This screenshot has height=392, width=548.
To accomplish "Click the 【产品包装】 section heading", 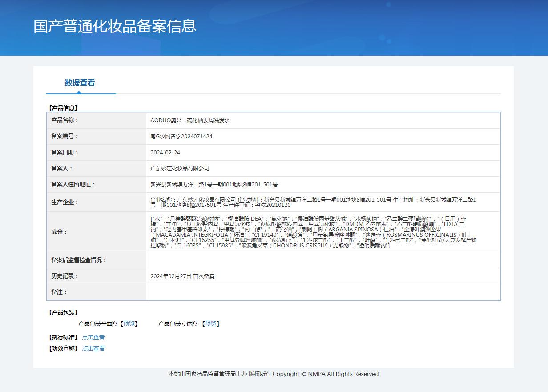I will point(63,313).
